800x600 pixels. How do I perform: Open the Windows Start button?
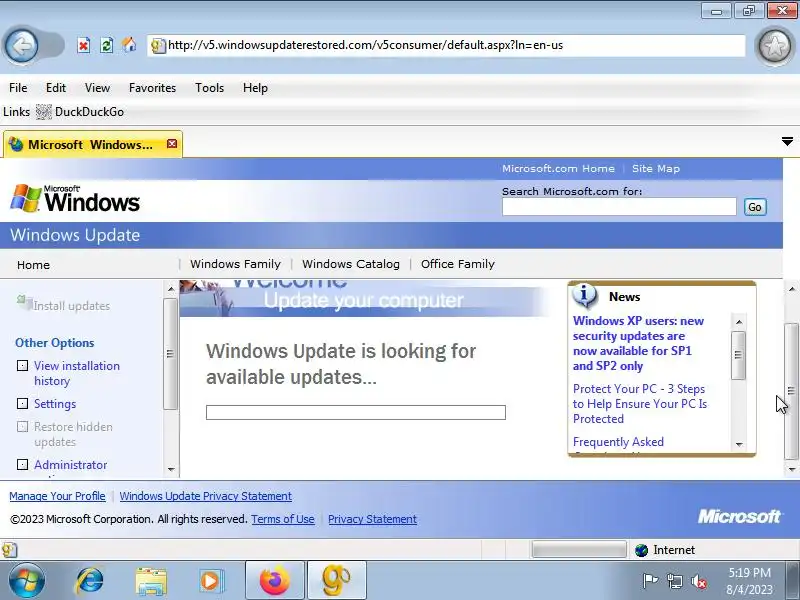coord(27,581)
